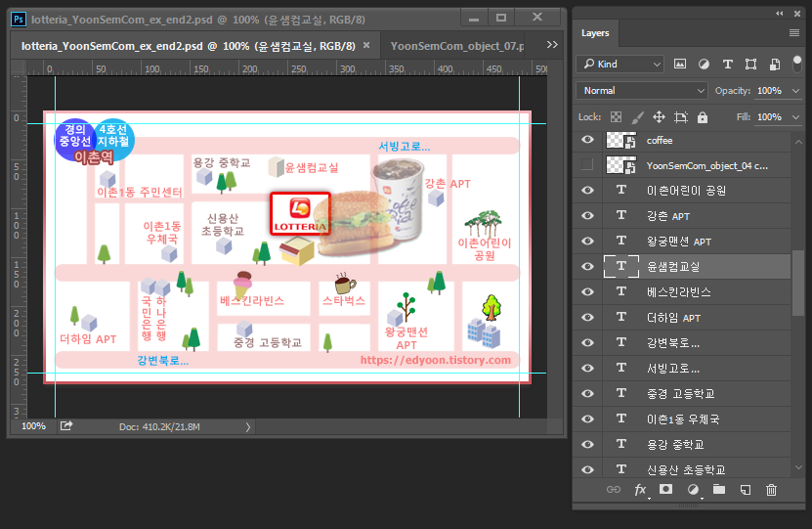Open the Opacity slider dropdown arrow
The height and width of the screenshot is (529, 812).
point(795,91)
